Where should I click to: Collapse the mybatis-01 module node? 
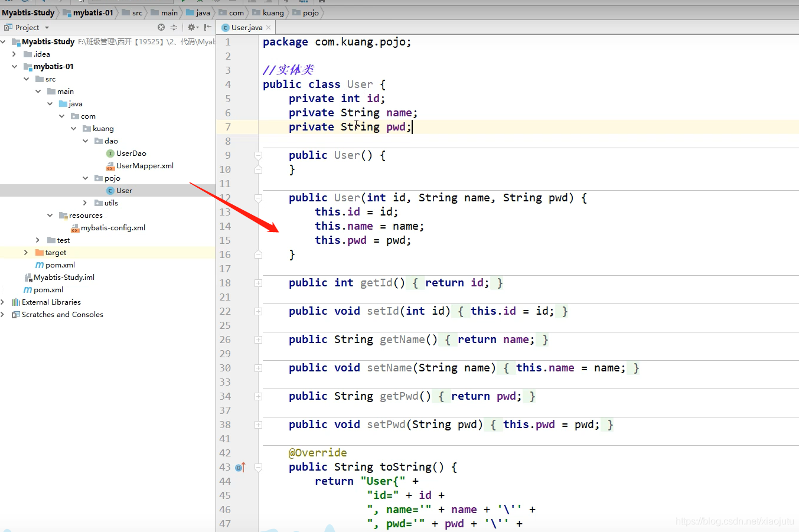(x=15, y=67)
